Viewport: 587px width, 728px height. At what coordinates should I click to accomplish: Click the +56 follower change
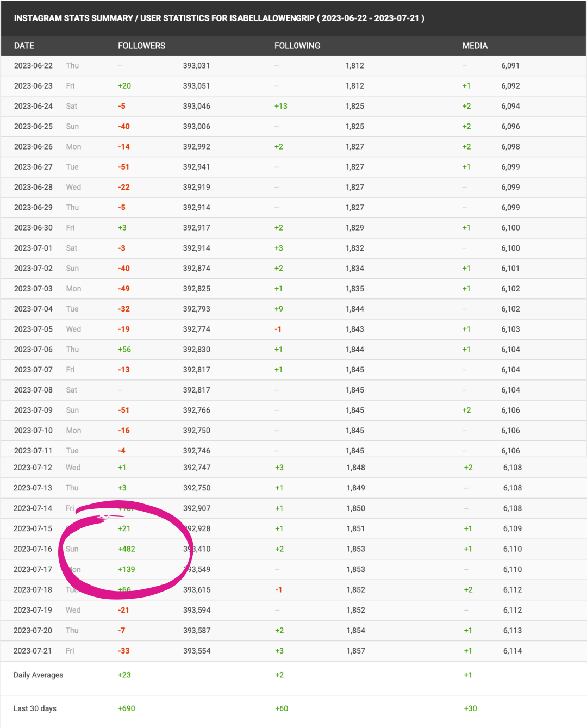(124, 350)
